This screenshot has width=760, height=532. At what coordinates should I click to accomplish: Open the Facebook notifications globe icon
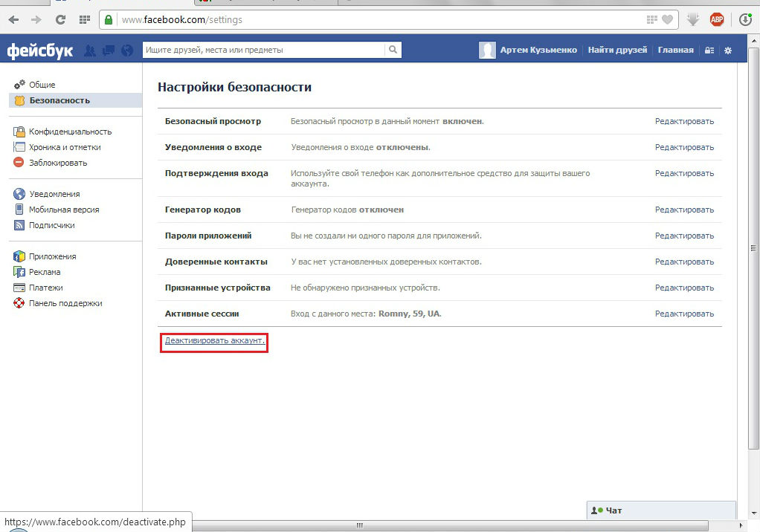point(127,51)
